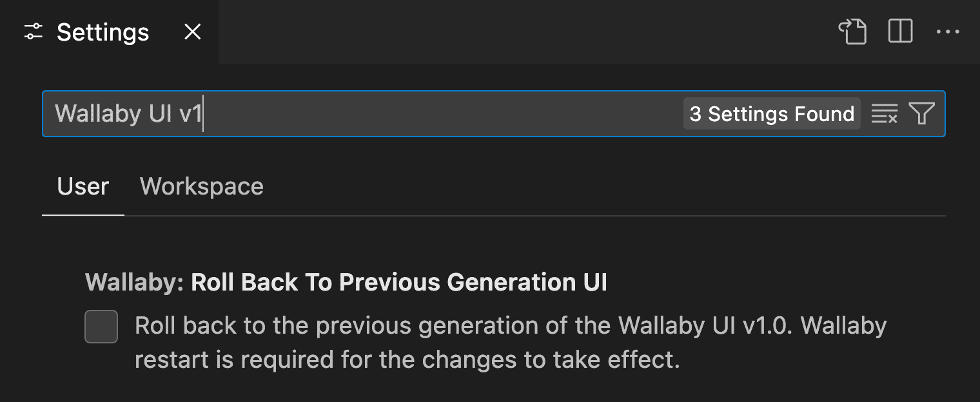Screen dimensions: 980x402
Task: Click the Wallaby category label prefix
Action: tap(135, 282)
